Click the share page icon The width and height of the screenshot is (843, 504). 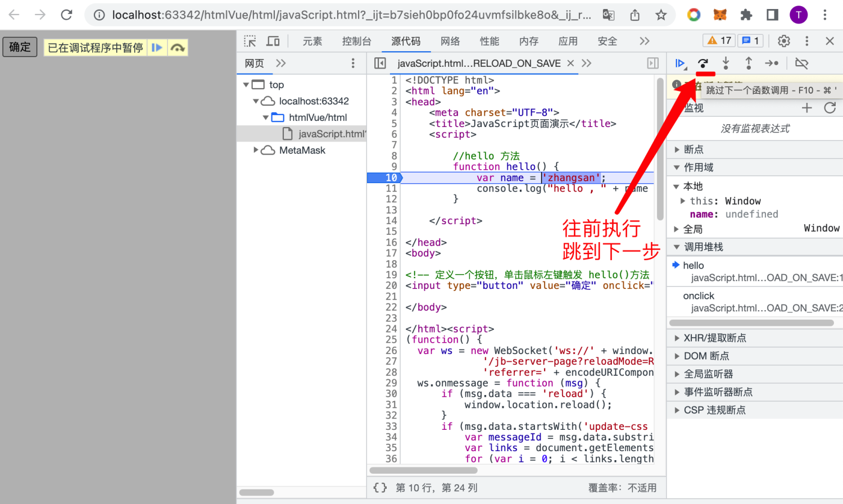[635, 15]
